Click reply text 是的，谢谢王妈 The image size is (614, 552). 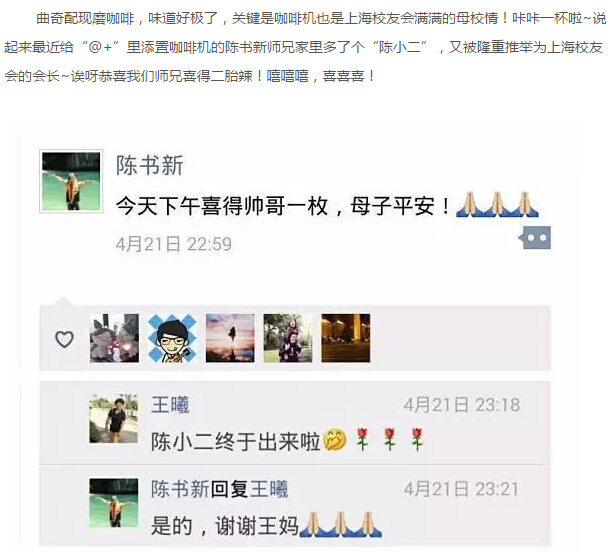pyautogui.click(x=225, y=526)
